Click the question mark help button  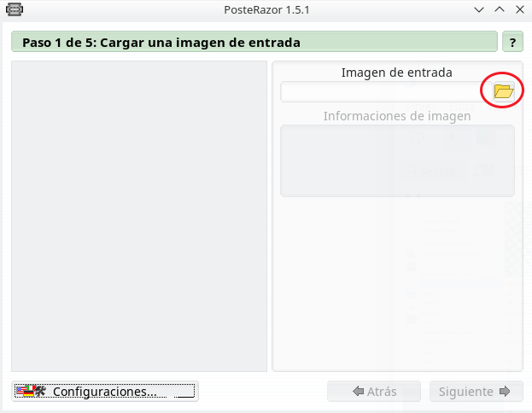pos(512,42)
